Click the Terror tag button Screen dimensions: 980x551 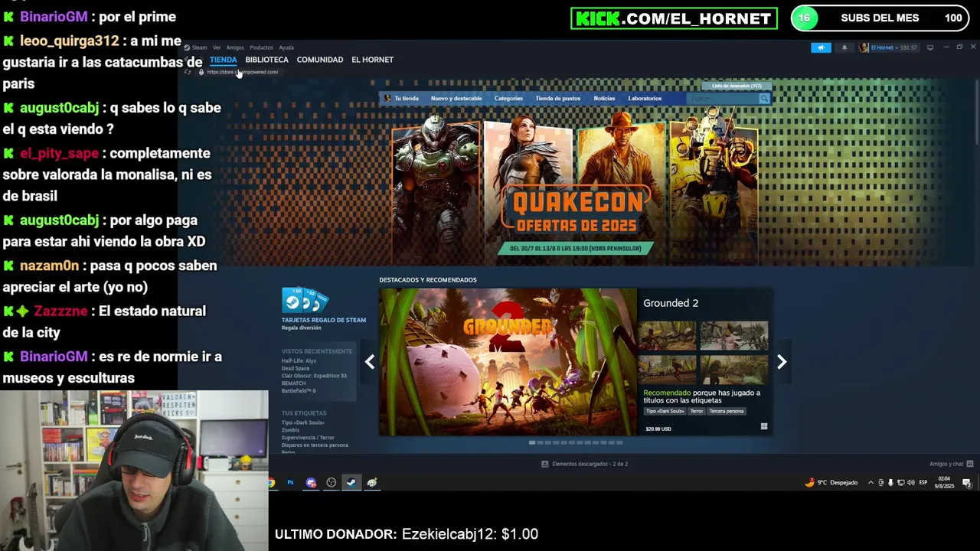[696, 412]
